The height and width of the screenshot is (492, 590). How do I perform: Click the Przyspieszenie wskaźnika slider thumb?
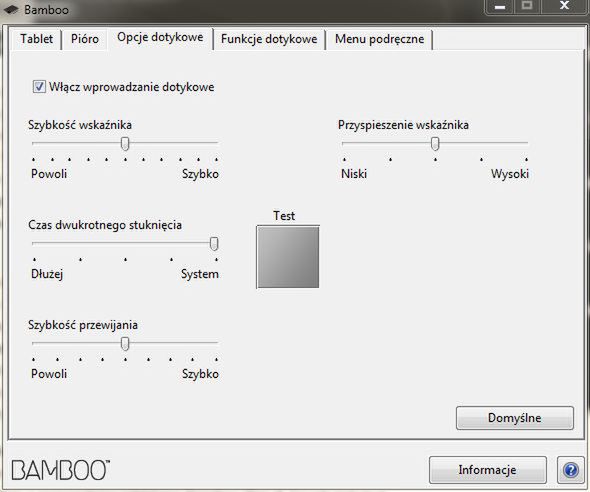coord(435,143)
